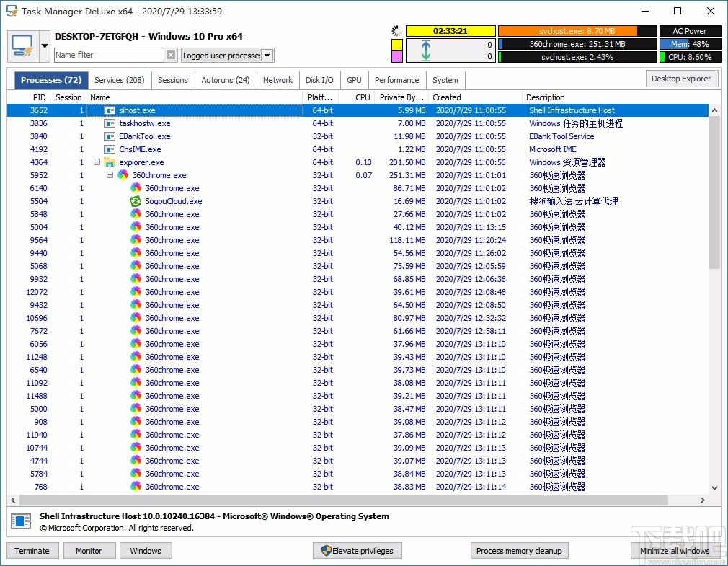Open the Performance tab

click(x=397, y=80)
